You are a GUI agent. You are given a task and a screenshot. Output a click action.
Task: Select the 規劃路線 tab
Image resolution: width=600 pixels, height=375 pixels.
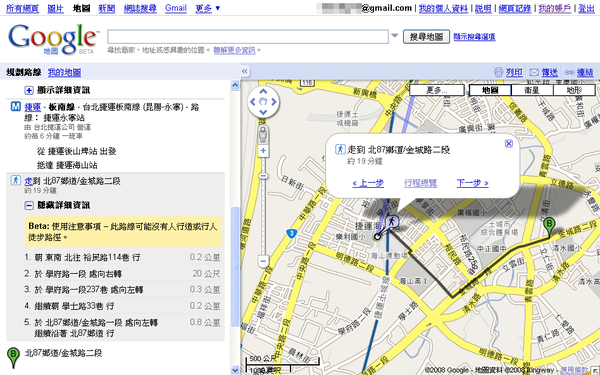(x=24, y=72)
